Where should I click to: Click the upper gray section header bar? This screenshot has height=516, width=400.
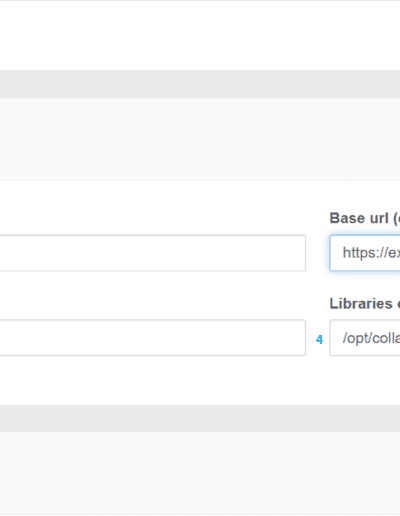tap(200, 84)
